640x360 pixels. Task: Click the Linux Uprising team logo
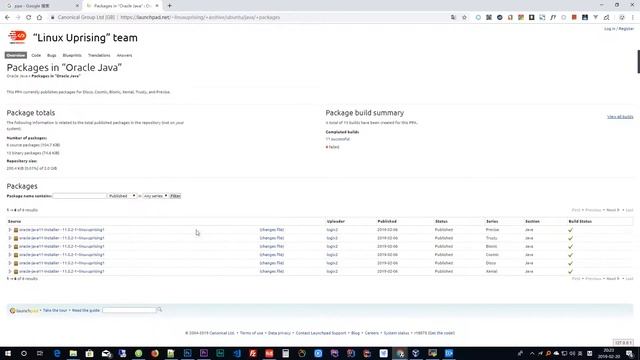tap(17, 37)
